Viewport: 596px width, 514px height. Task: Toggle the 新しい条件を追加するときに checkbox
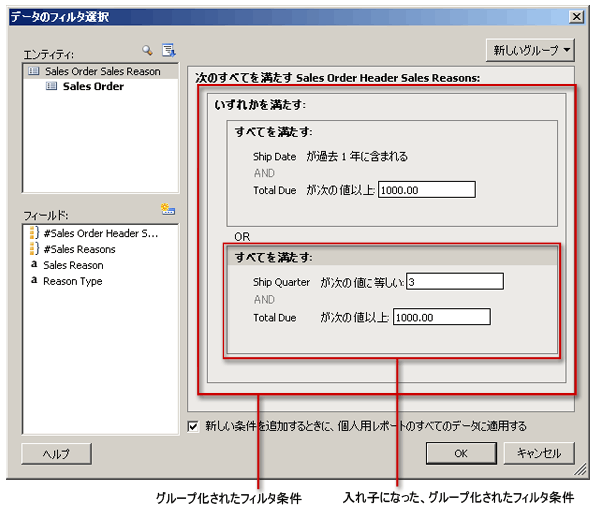point(193,426)
